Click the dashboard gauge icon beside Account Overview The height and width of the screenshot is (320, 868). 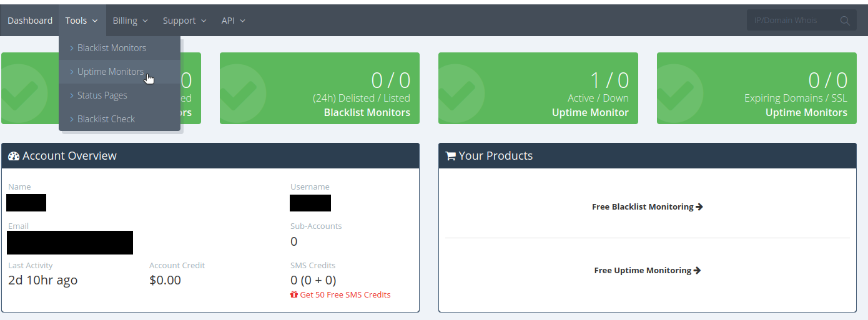[x=14, y=156]
